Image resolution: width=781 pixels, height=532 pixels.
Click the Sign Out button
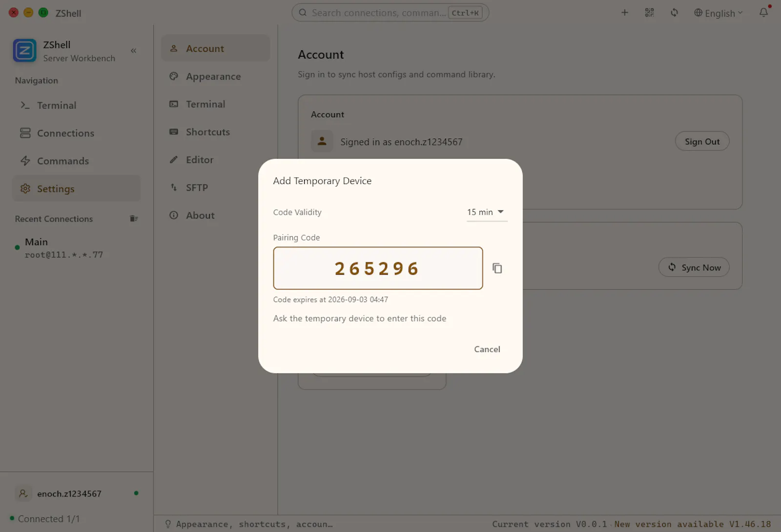click(x=702, y=142)
